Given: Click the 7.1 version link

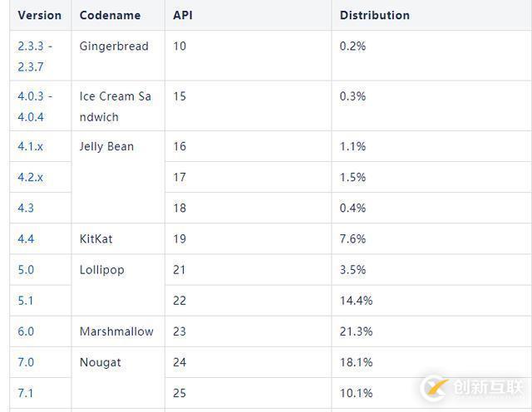Looking at the screenshot, I should pos(26,392).
